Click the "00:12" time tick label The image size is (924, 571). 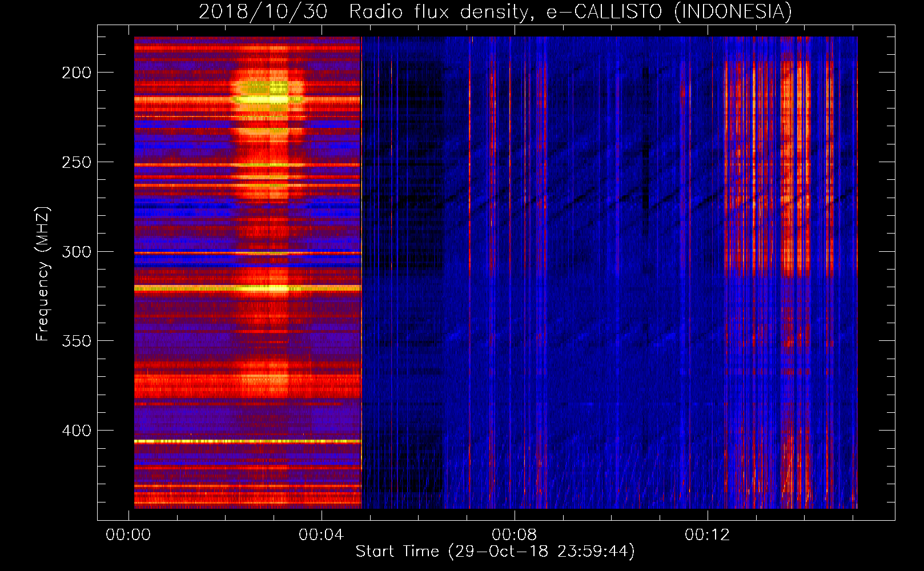pos(708,535)
